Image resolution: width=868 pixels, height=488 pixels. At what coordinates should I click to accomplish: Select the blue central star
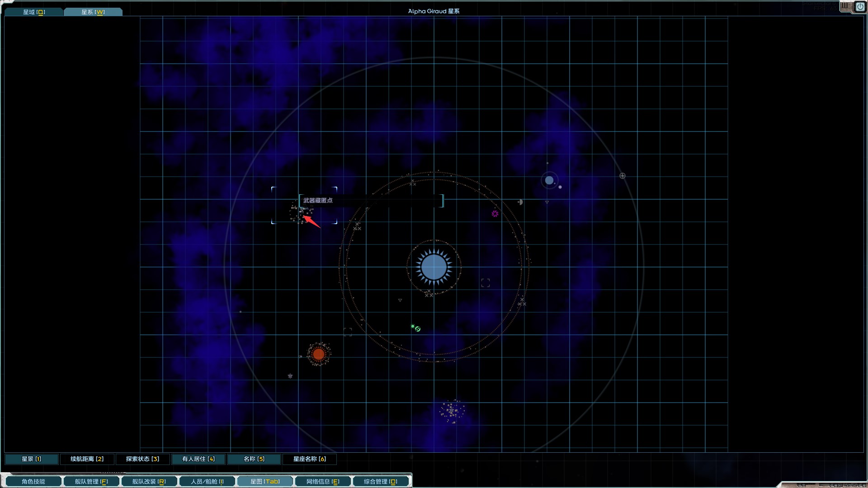(434, 267)
